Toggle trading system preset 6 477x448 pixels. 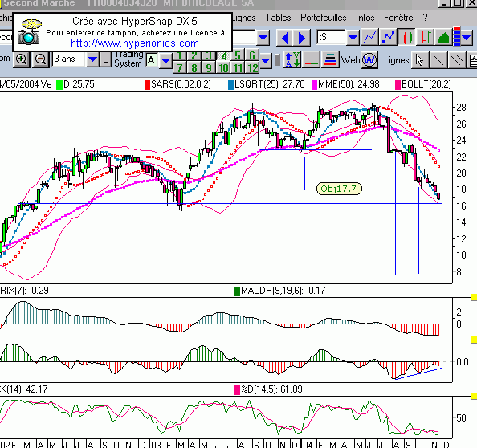[252, 55]
